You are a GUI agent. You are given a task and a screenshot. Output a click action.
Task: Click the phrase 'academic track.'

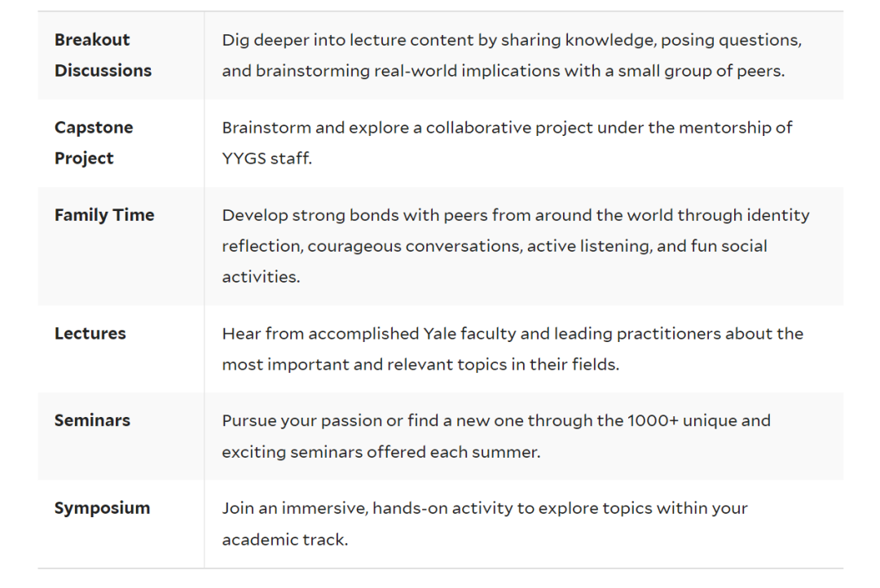click(x=285, y=539)
